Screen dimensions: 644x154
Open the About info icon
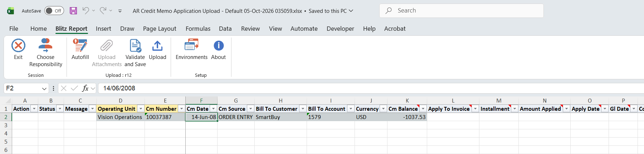click(x=219, y=46)
